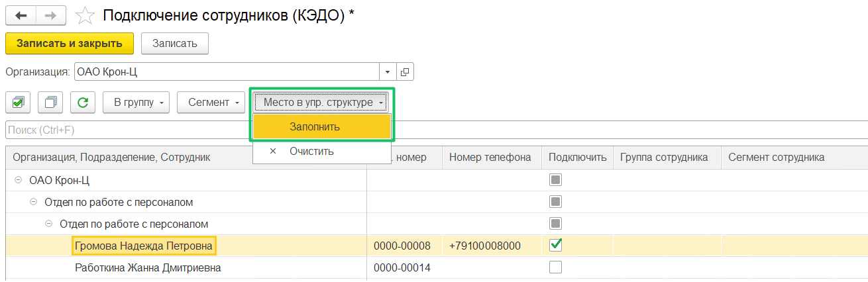The height and width of the screenshot is (282, 868).
Task: Click the Записать button
Action: click(x=175, y=43)
